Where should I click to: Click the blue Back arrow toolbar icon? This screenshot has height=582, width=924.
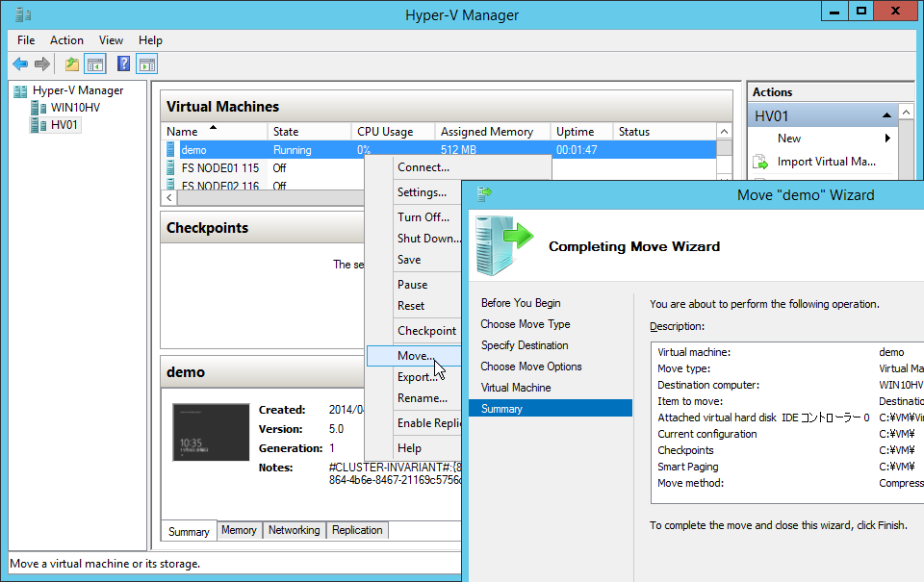point(20,64)
